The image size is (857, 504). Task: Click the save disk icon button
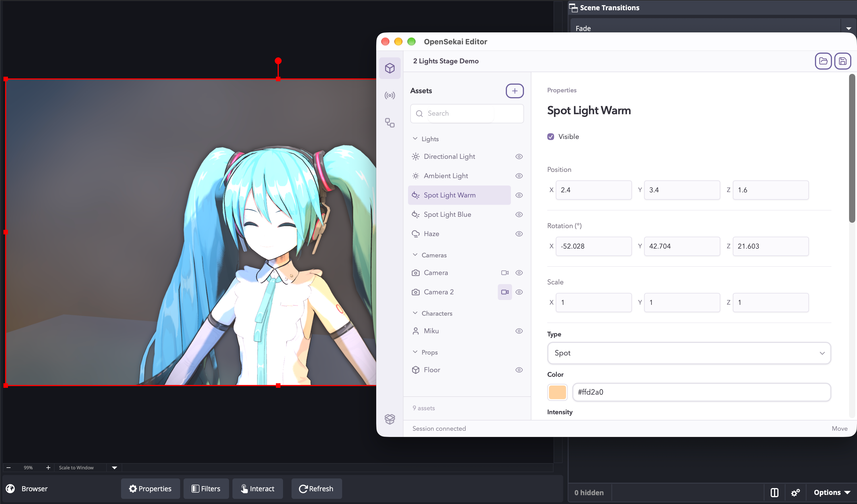pos(843,61)
